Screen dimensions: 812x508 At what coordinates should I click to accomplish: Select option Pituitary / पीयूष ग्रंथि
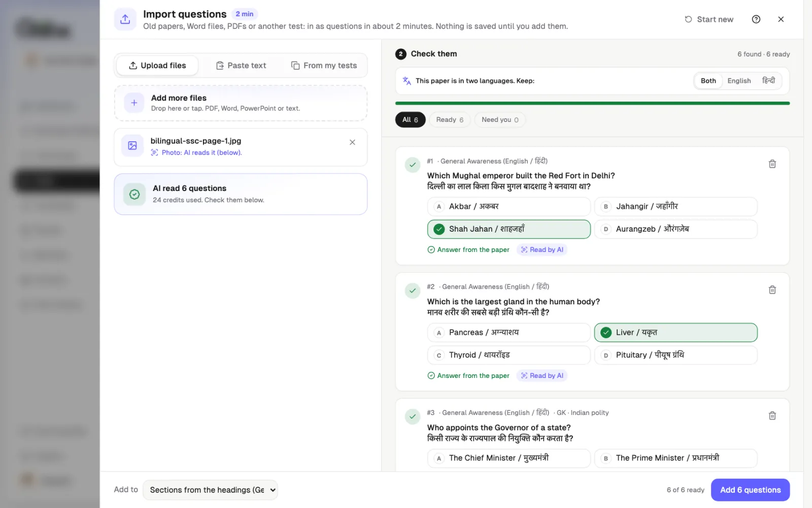pos(675,355)
